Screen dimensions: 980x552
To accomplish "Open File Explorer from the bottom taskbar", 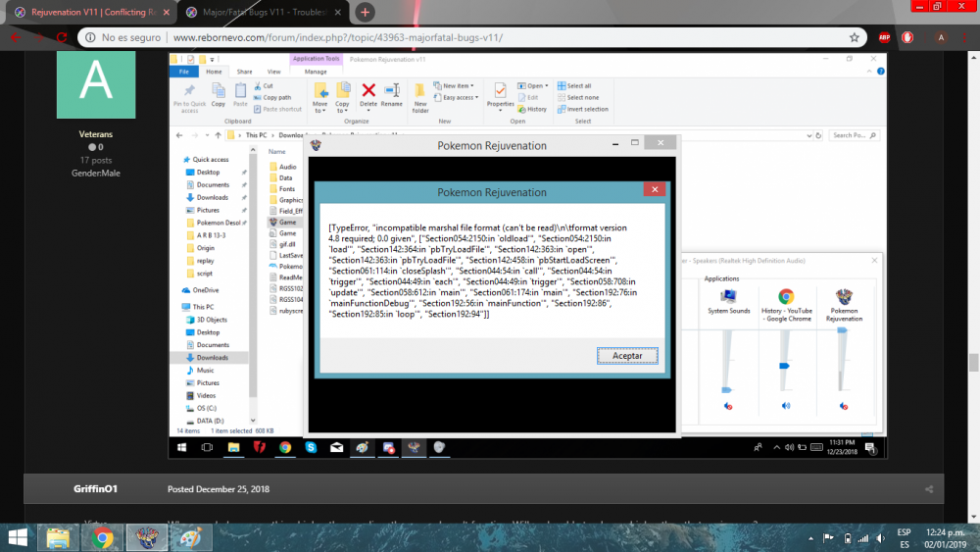I will pyautogui.click(x=58, y=537).
